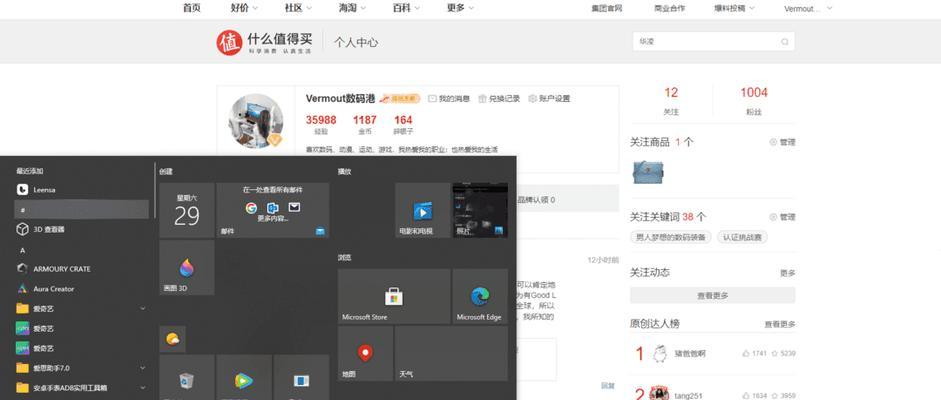This screenshot has height=400, width=941.
Task: Click 查看更多 beside 原创达人榜
Action: pos(780,324)
